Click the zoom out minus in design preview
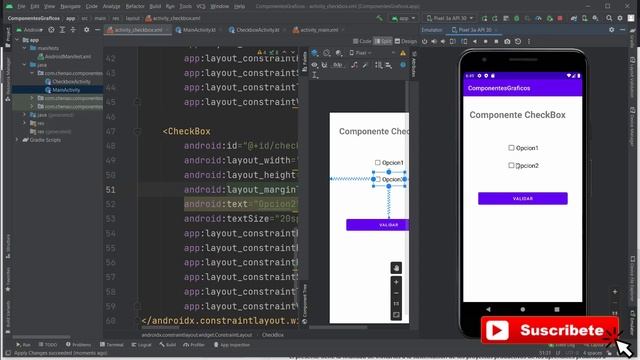Image resolution: width=640 pixels, height=360 pixels. tap(396, 293)
